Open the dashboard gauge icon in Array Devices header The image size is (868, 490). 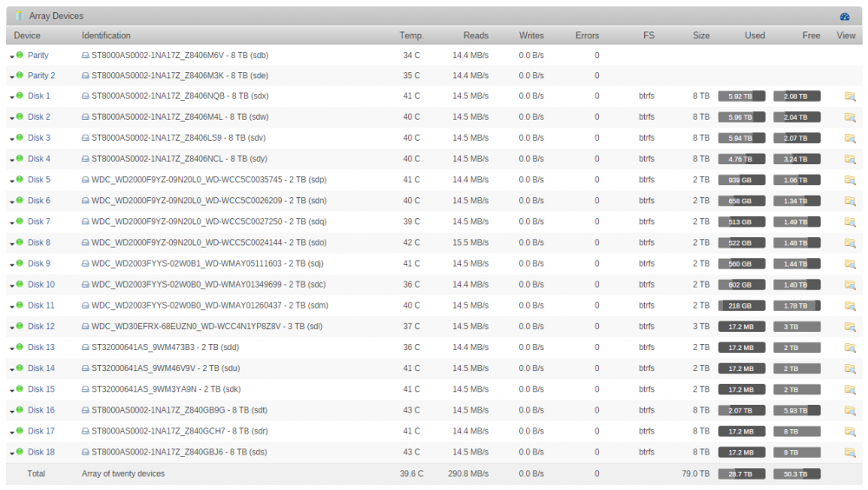pos(845,17)
